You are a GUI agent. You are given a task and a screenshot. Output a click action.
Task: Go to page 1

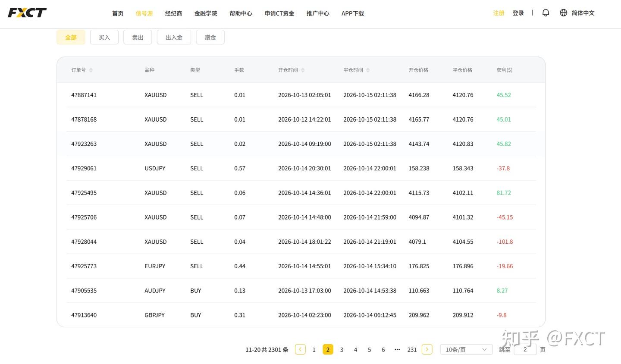pos(314,349)
